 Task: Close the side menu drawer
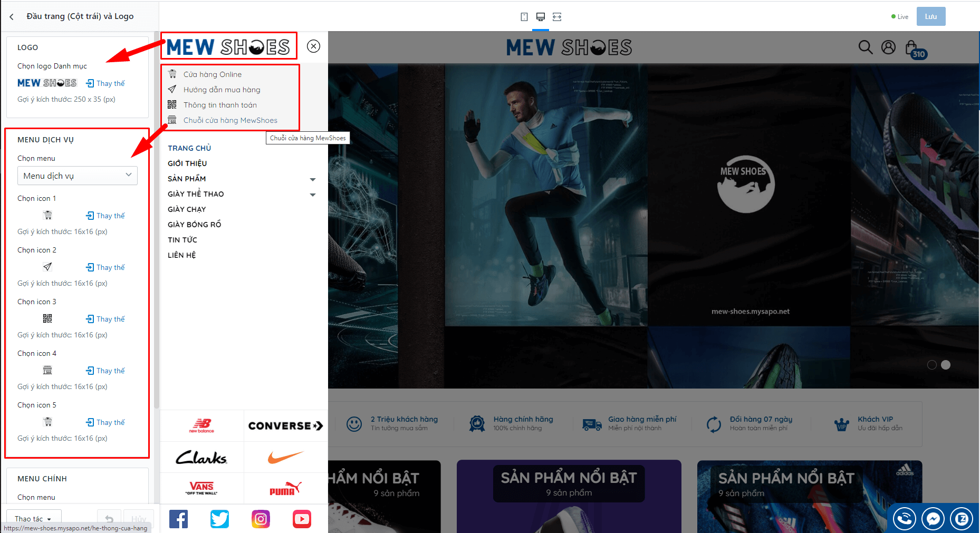click(313, 46)
